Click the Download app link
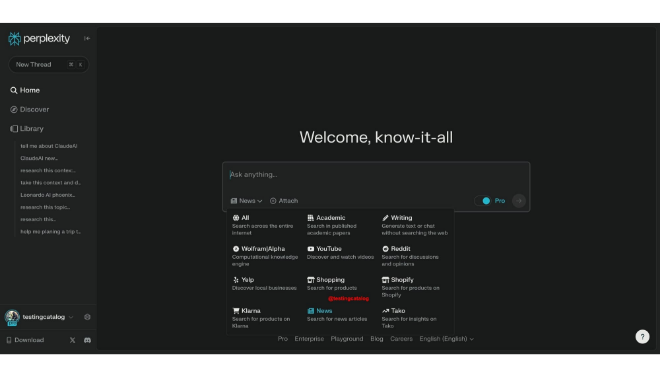The image size is (660, 377). [x=25, y=340]
